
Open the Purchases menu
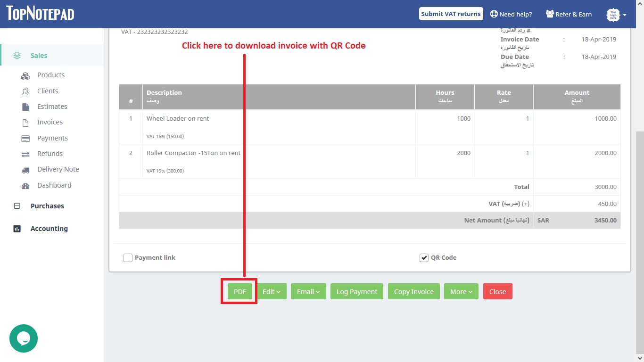pos(47,206)
